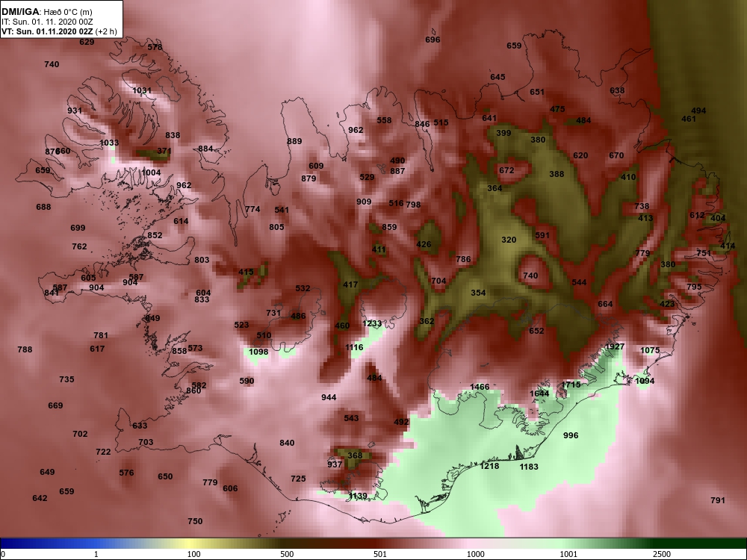Click the map value 362
The height and width of the screenshot is (560, 747).
[x=427, y=321]
